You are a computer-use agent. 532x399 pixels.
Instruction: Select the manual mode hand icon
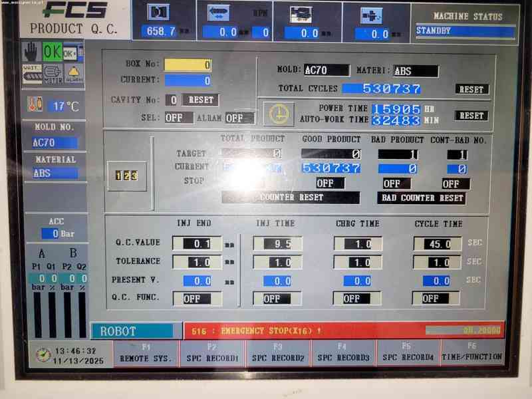pyautogui.click(x=31, y=52)
